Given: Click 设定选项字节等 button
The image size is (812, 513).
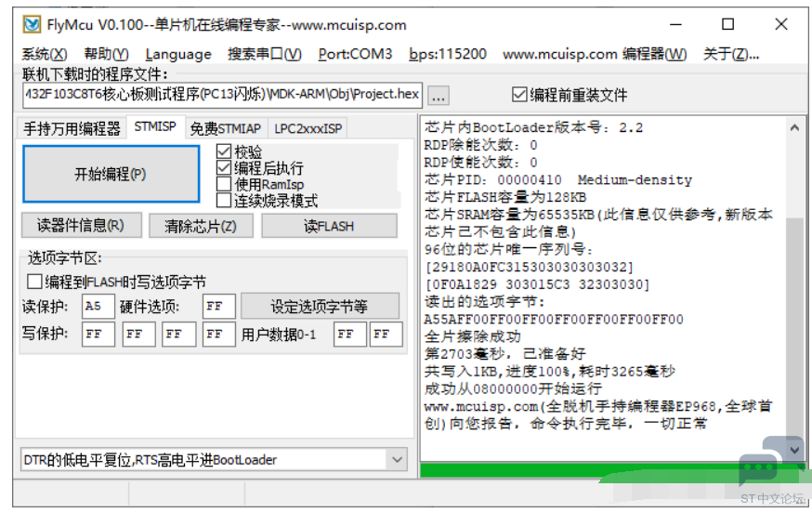Looking at the screenshot, I should pos(320,306).
